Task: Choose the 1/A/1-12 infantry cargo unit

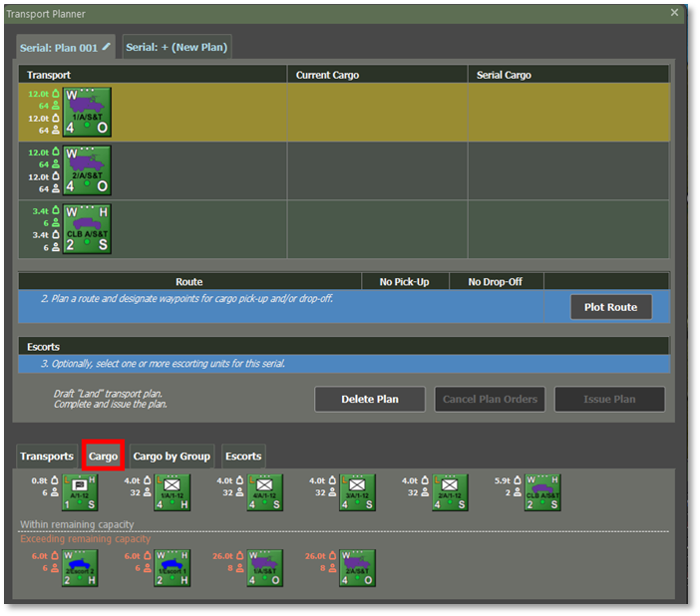Action: pos(172,493)
